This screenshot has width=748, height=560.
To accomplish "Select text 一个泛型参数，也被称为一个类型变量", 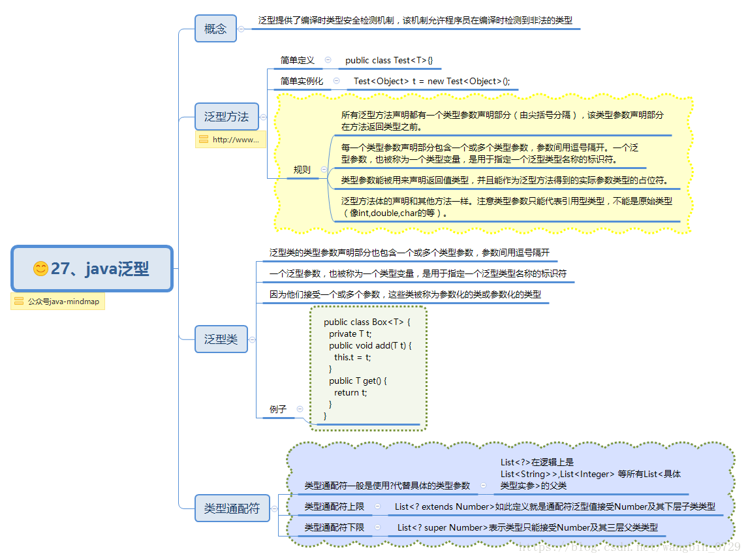I will click(x=418, y=273).
